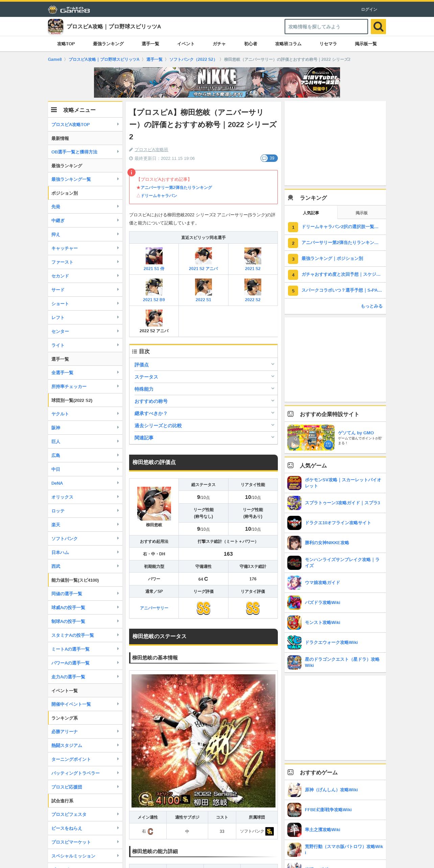Image resolution: width=434 pixels, height=868 pixels.
Task: Select 攻略TOP in the navigation bar
Action: pyautogui.click(x=66, y=44)
